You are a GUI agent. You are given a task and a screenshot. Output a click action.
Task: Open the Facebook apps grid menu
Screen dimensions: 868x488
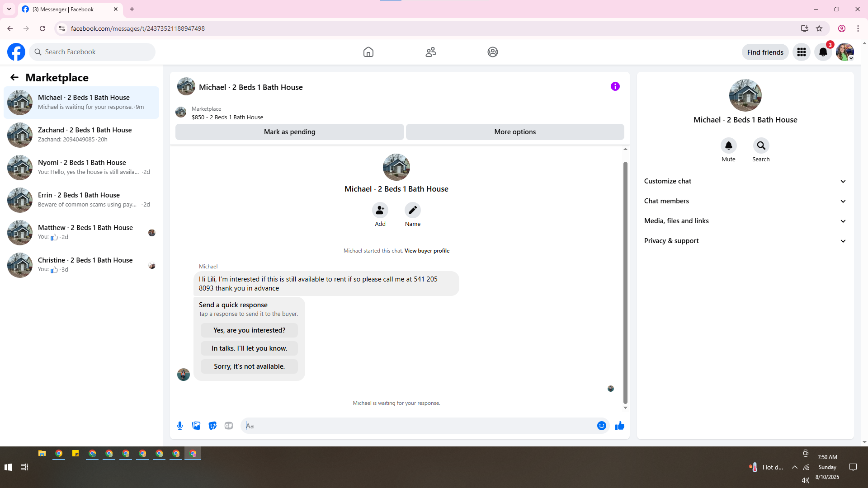tap(801, 52)
